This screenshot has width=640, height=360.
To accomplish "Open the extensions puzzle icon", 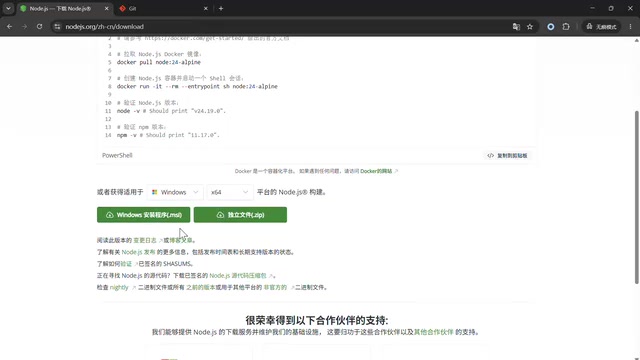I will tap(566, 27).
